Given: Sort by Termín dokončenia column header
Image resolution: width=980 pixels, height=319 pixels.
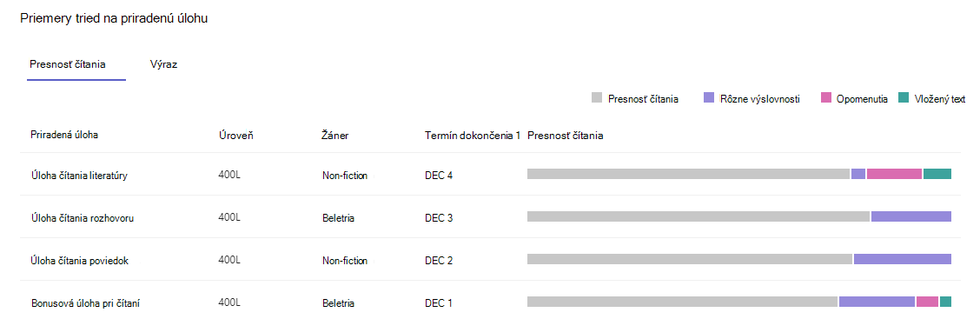Looking at the screenshot, I should (x=473, y=135).
